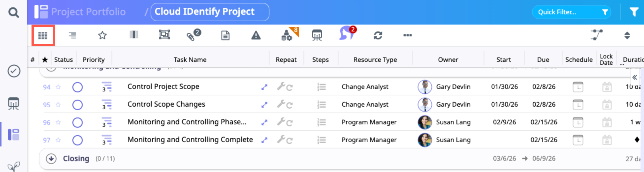Image resolution: width=644 pixels, height=172 pixels.
Task: Click the search magnifier in sidebar
Action: click(14, 12)
